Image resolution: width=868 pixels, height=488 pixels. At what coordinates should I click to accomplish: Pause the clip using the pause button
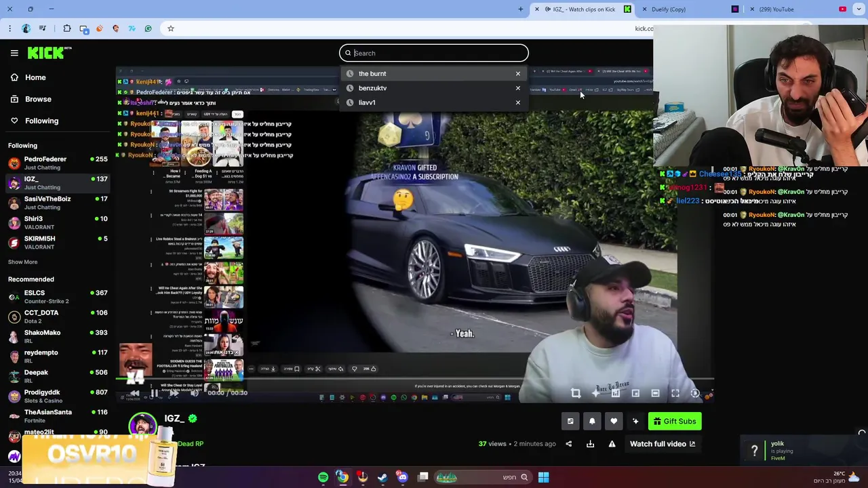[x=154, y=393]
